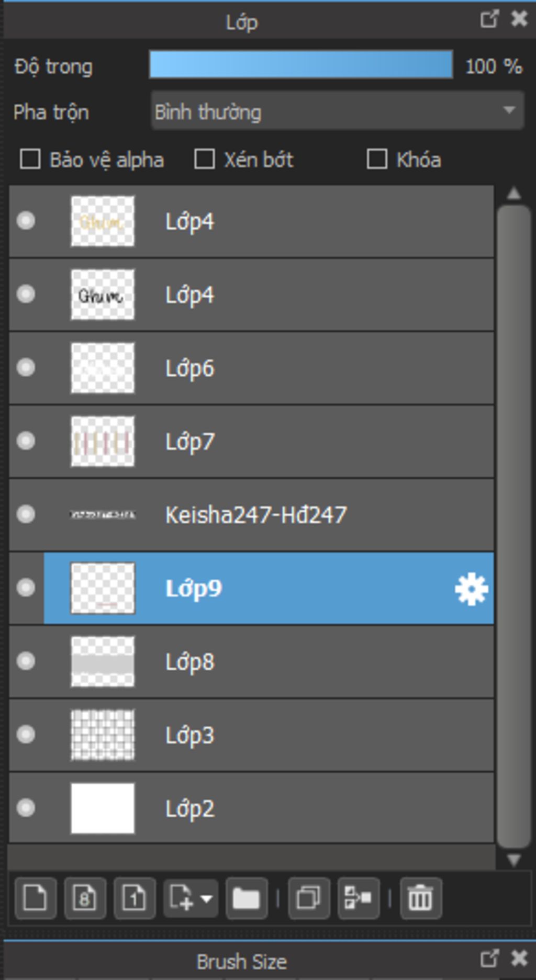Select the Keisha247-Hđ247 text layer
The height and width of the screenshot is (980, 536).
251,515
